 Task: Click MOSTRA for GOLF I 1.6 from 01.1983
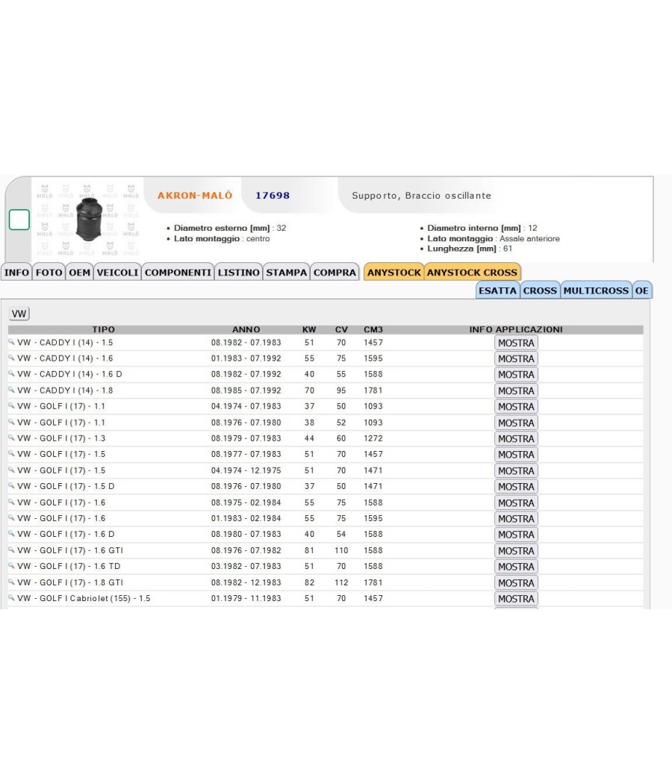tap(516, 519)
